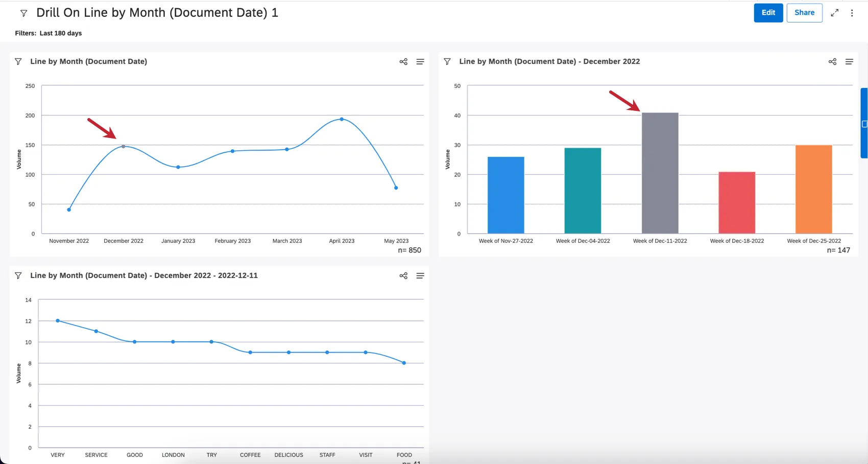Click the filter icon on the 2022-12-11 widget
Screen dimensions: 868x464
(x=18, y=275)
